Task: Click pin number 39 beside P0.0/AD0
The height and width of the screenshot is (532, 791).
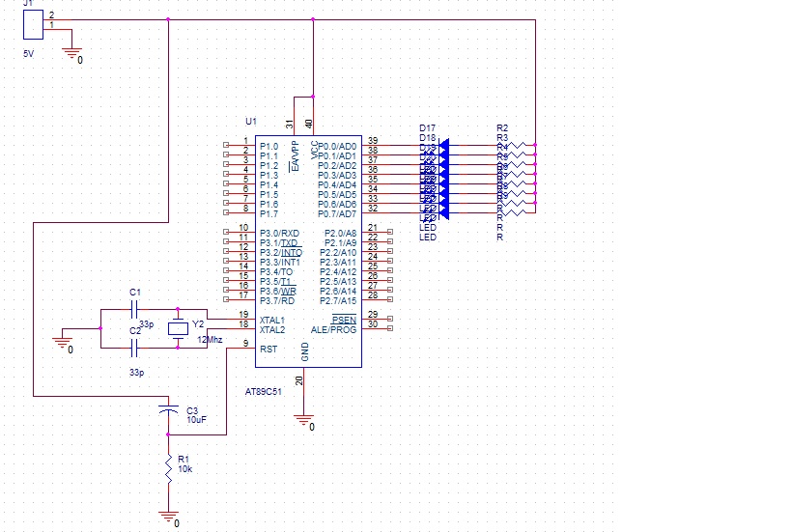Action: click(373, 141)
